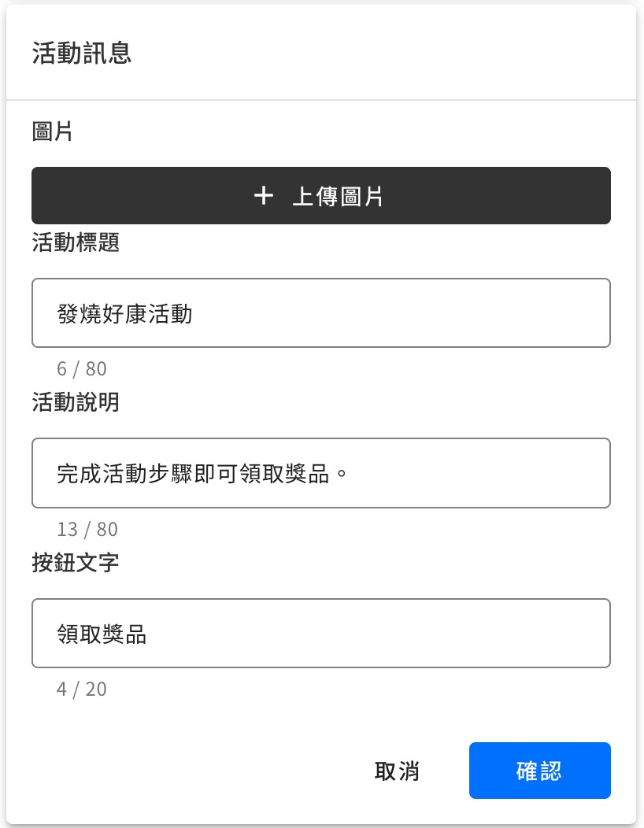Viewport: 644px width, 828px height.
Task: Click the 4 / 20 character counter
Action: tap(81, 689)
